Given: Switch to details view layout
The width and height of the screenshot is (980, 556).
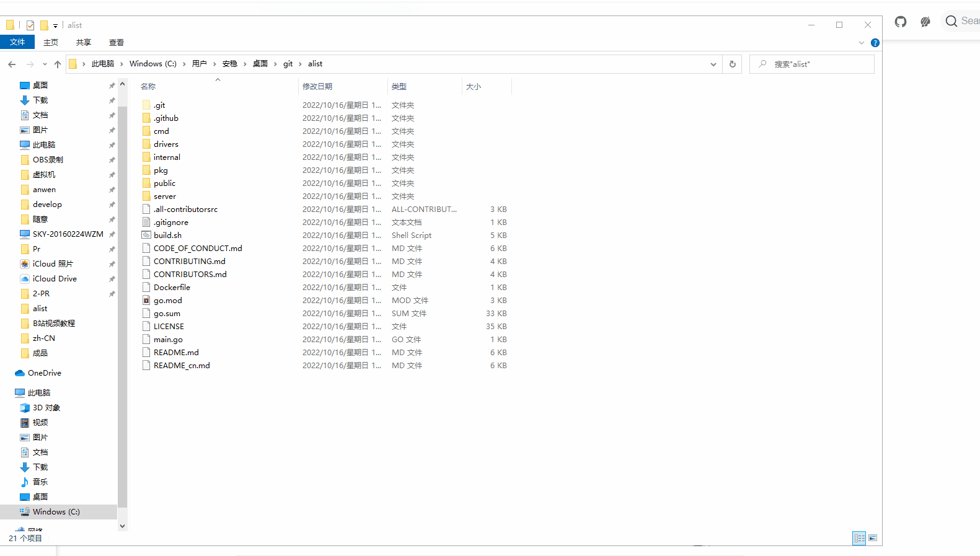Looking at the screenshot, I should tap(859, 538).
